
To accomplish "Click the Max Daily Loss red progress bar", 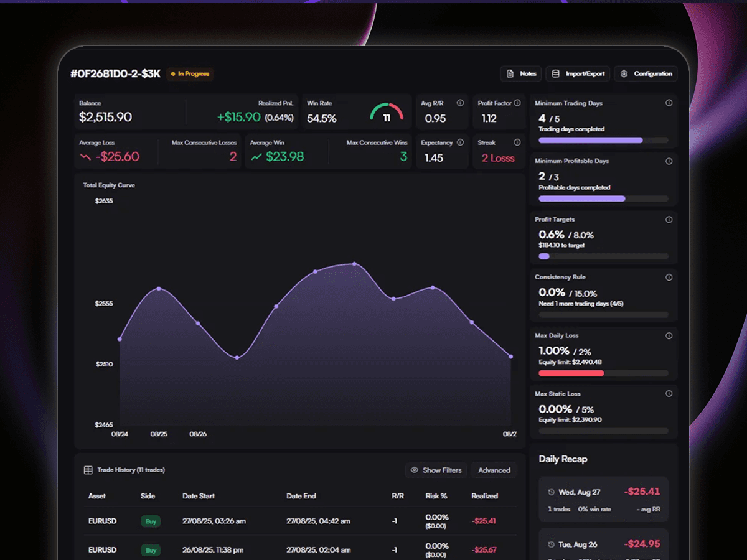I will pos(571,373).
